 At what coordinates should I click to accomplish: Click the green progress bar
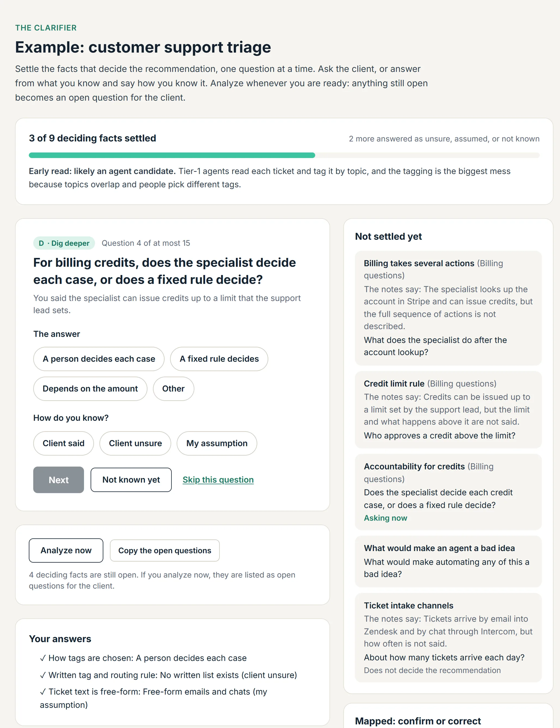[172, 155]
